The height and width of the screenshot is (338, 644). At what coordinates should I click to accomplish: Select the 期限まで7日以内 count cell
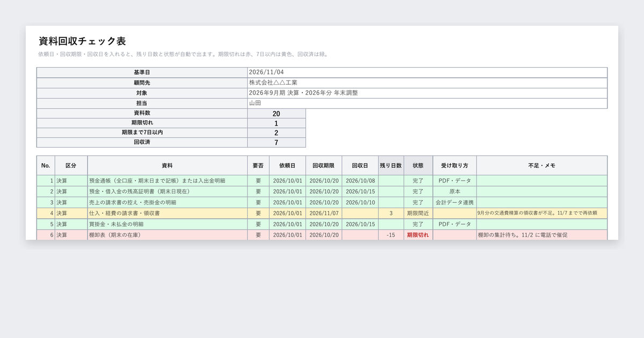tap(276, 133)
